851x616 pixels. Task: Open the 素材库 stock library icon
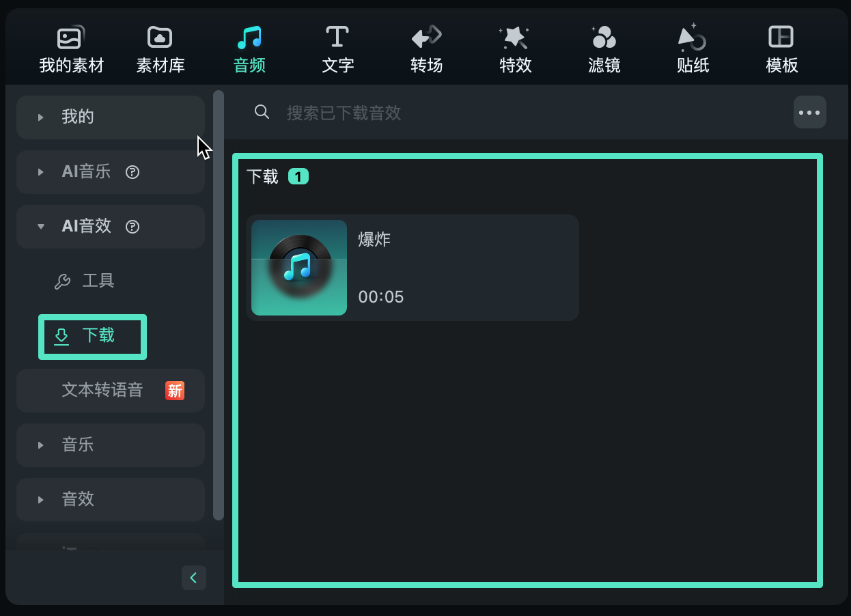tap(160, 38)
